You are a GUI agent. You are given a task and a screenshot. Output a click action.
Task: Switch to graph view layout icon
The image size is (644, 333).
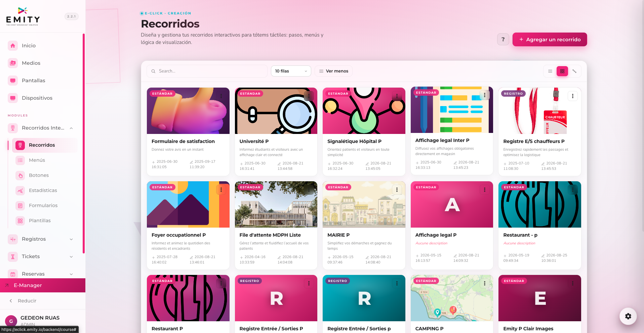(x=574, y=71)
